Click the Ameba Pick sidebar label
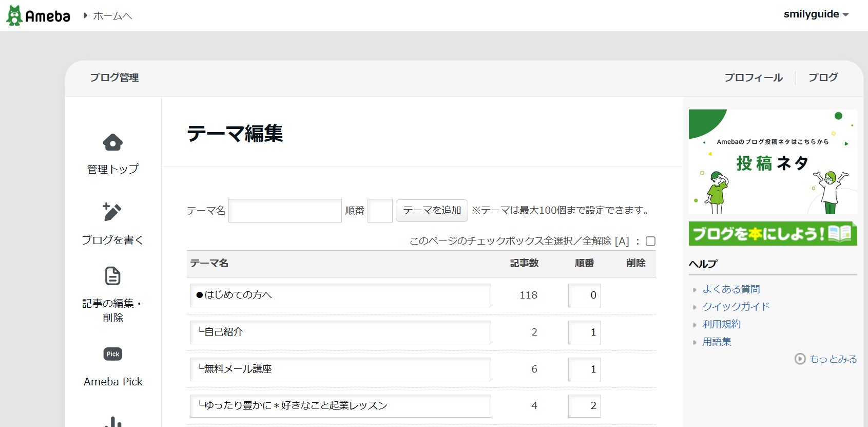The image size is (868, 427). [113, 382]
